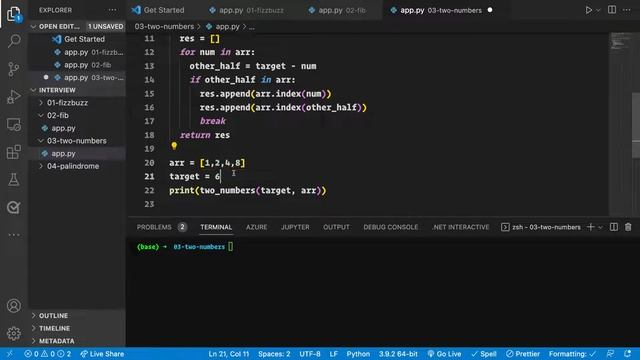Kill the terminal with trash icon
Screen dimensions: 640x360
click(628, 227)
